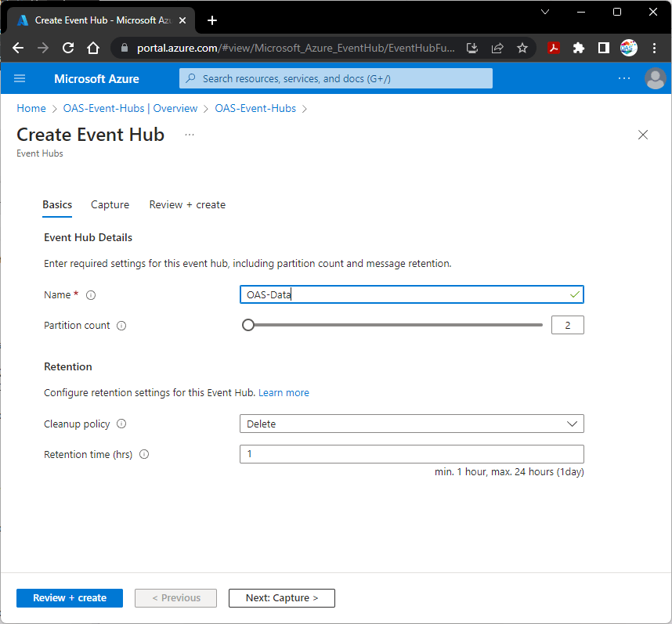This screenshot has height=624, width=672.
Task: Switch to the Review + create tab
Action: point(186,204)
